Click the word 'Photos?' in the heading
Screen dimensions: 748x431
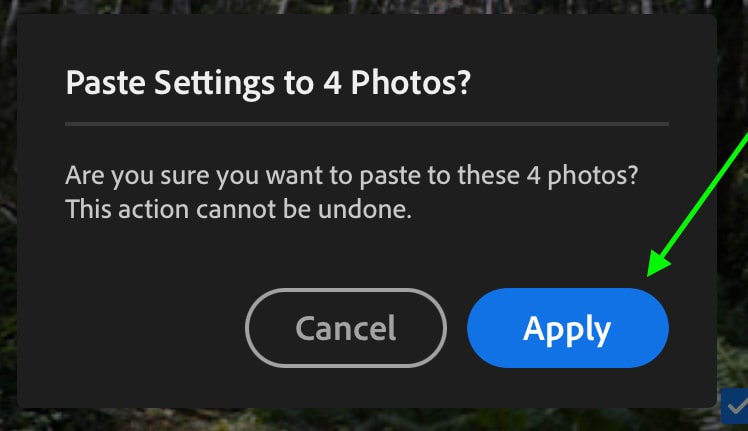pos(411,83)
